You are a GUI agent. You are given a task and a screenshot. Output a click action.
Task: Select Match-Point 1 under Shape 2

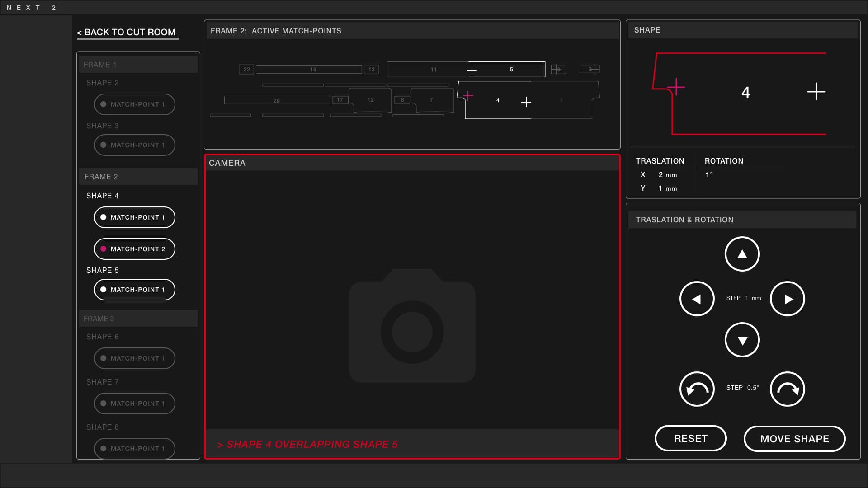coord(135,104)
